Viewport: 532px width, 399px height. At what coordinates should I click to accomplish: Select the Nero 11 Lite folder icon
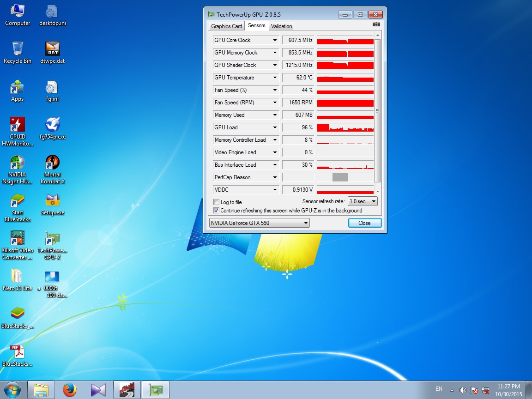[17, 280]
